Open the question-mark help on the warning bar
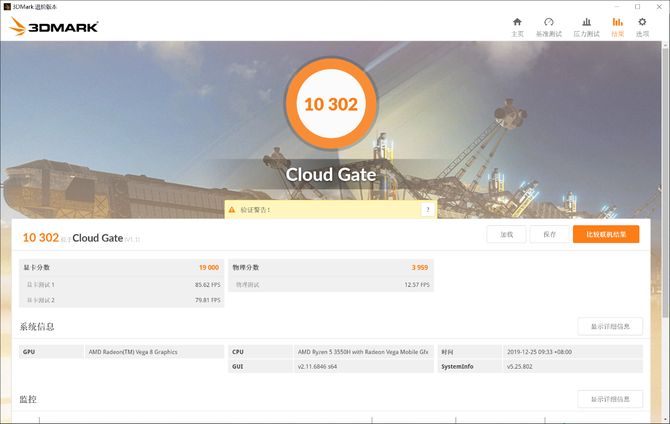Viewport: 670px width, 424px height. point(428,209)
